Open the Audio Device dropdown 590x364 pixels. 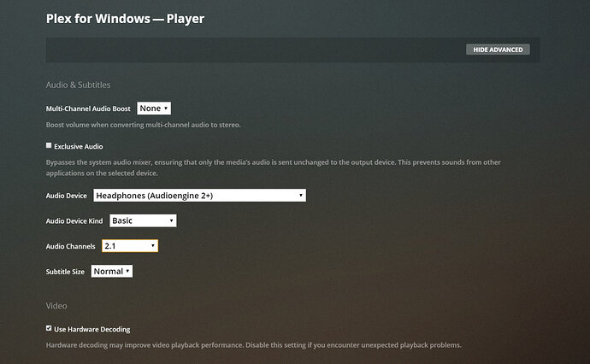point(199,196)
